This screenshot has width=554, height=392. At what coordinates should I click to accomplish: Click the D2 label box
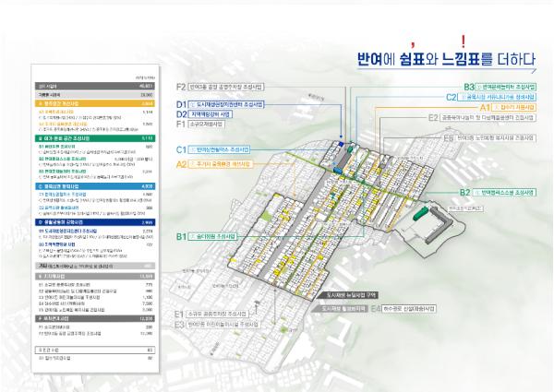click(182, 113)
